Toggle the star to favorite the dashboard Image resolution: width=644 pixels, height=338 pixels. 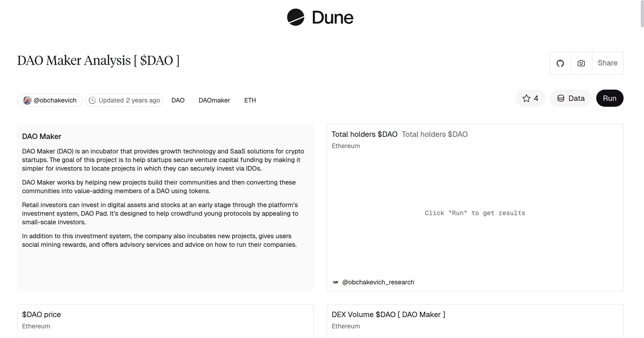(526, 98)
